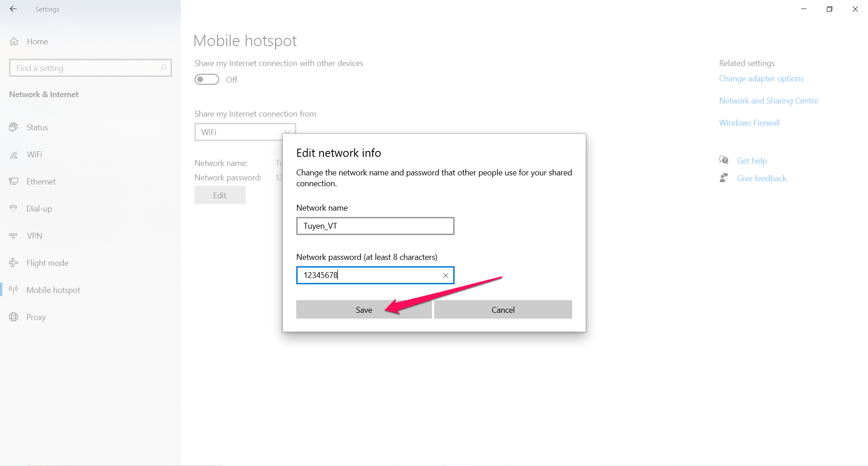Screen dimensions: 868x466
Task: Click the Flight mode airplane icon
Action: (x=14, y=263)
